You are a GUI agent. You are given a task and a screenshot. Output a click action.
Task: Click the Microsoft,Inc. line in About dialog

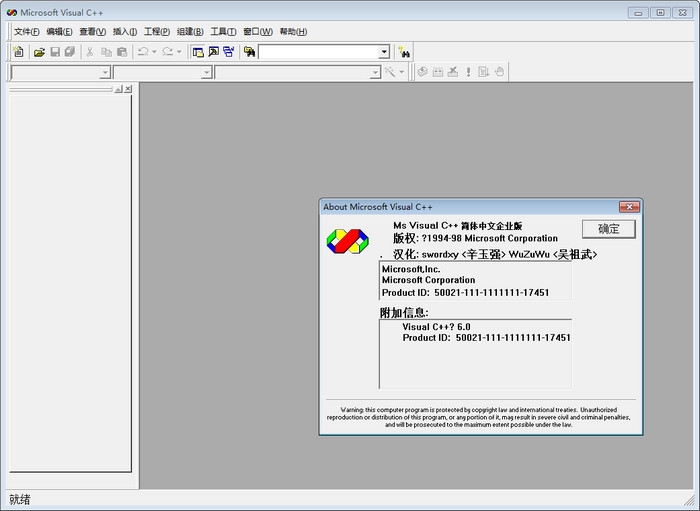411,269
